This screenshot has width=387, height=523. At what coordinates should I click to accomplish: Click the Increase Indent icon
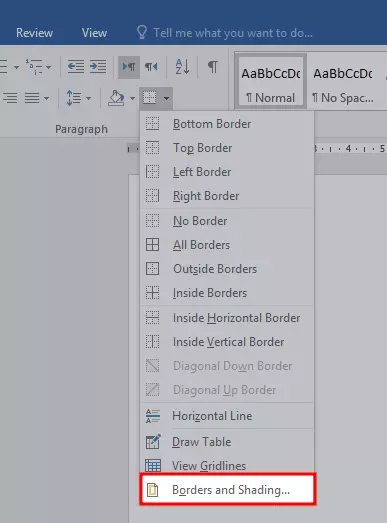click(x=98, y=67)
